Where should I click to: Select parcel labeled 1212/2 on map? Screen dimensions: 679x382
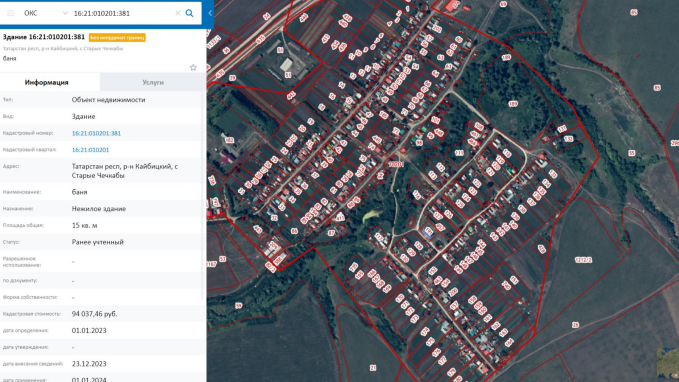tap(583, 260)
